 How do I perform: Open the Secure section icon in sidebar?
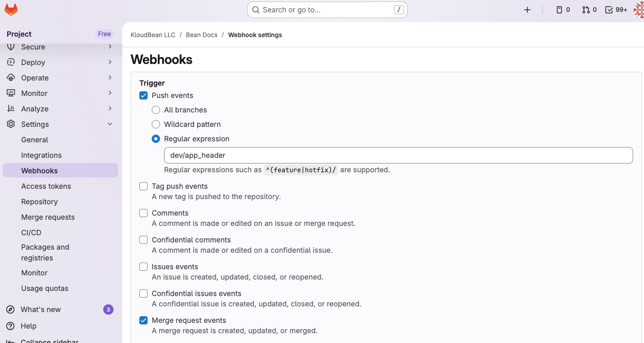11,46
